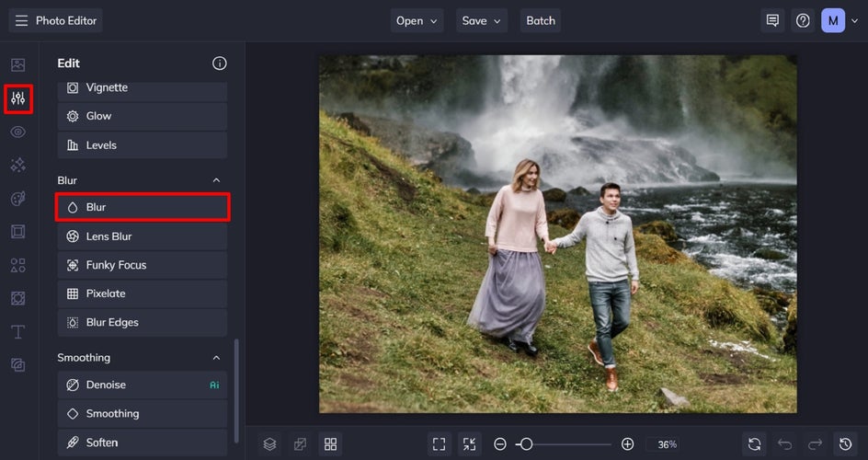Screen dimensions: 868x460
Task: Open the Image Manager sidebar icon
Action: pyautogui.click(x=17, y=64)
